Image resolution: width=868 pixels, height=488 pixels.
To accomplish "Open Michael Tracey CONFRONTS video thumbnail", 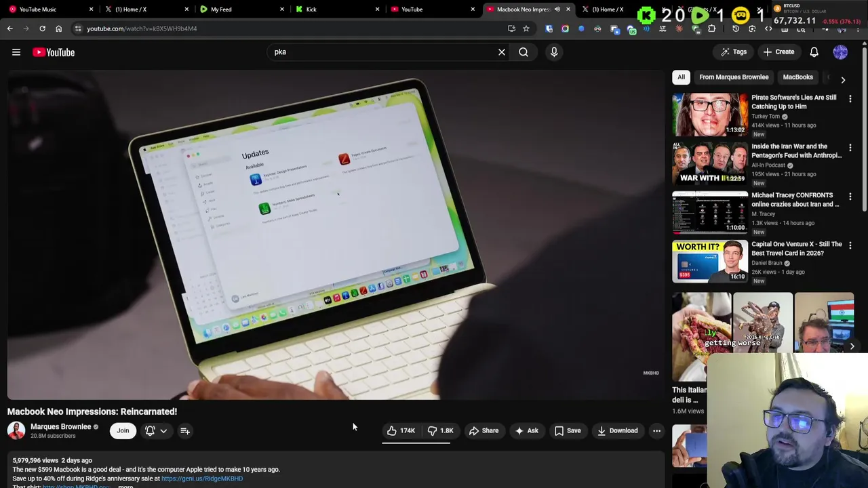I will (710, 213).
